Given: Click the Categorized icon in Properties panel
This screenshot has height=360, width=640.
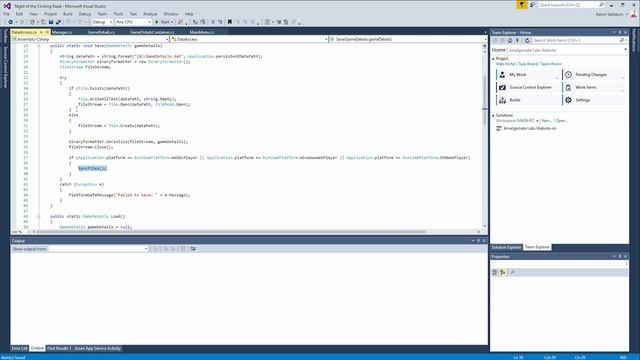Looking at the screenshot, I should point(495,272).
